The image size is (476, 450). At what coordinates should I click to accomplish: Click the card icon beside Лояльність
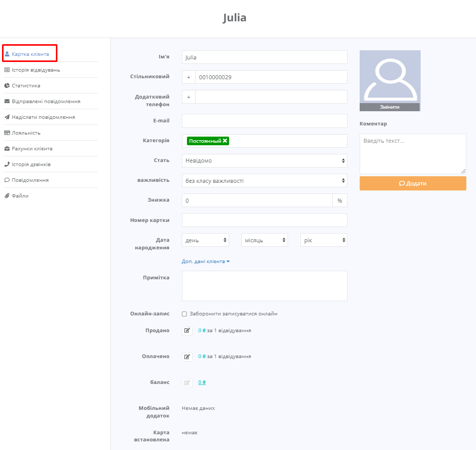coord(7,133)
